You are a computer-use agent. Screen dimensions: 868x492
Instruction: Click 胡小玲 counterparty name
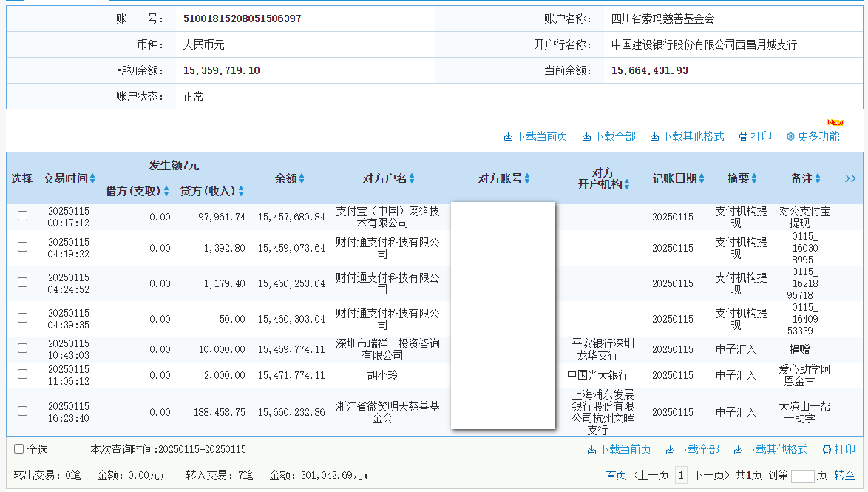(382, 375)
